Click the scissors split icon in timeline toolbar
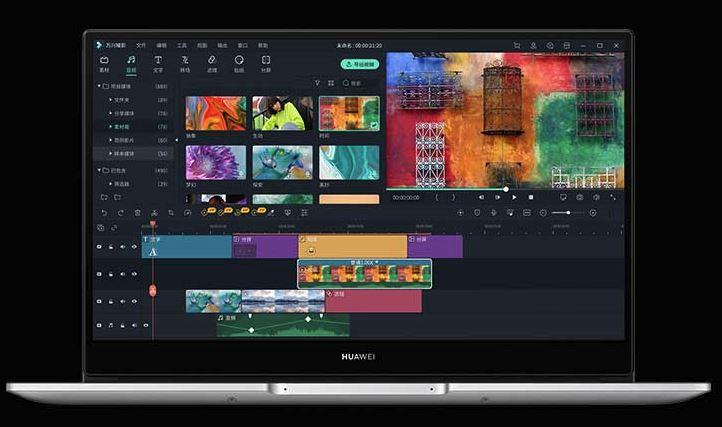Viewport: 722px width, 427px height. [154, 213]
